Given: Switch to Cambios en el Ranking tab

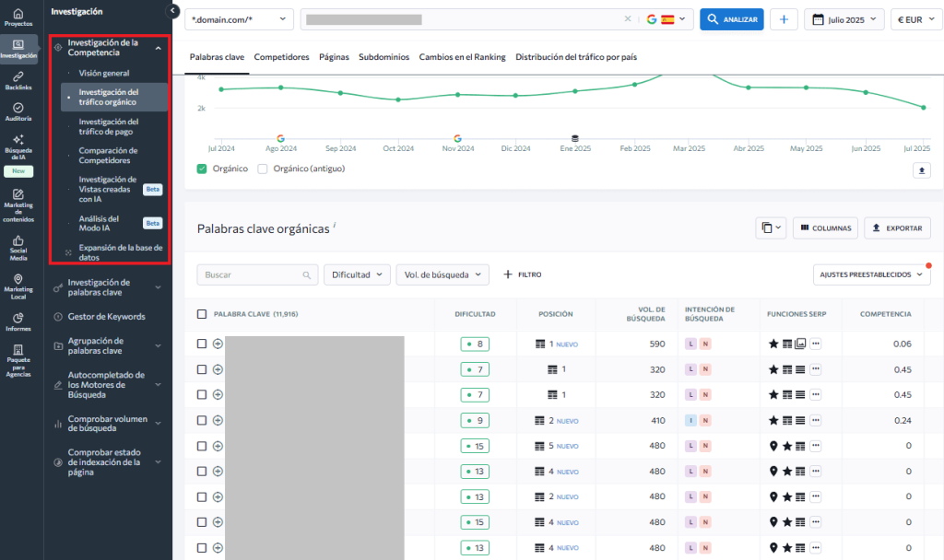Looking at the screenshot, I should click(463, 56).
